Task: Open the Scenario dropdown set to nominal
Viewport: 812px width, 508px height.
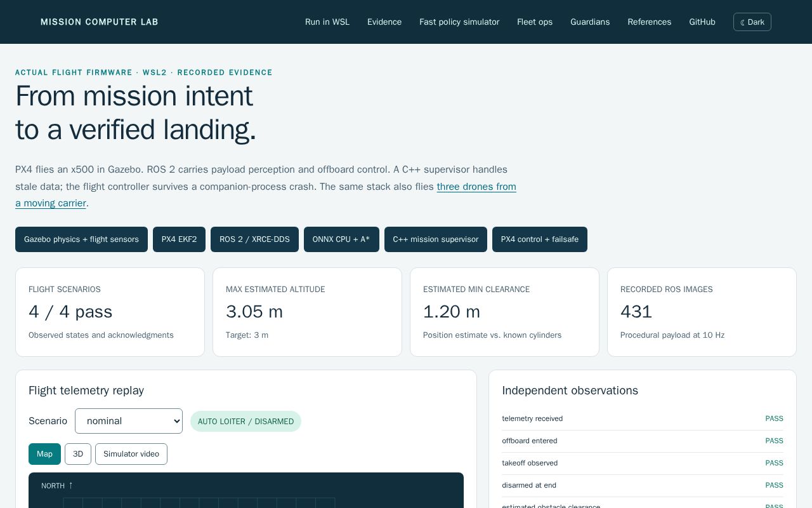Action: point(129,421)
